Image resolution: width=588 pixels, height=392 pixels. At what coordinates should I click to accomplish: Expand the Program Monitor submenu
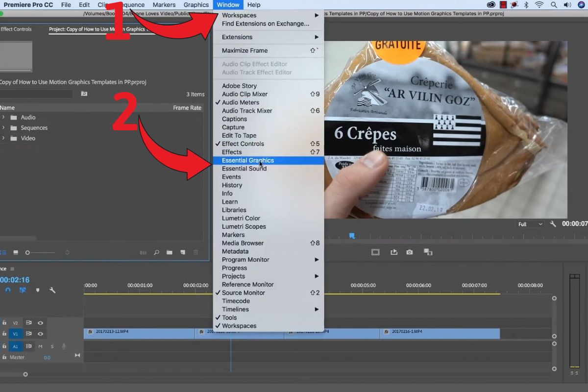tap(269, 260)
